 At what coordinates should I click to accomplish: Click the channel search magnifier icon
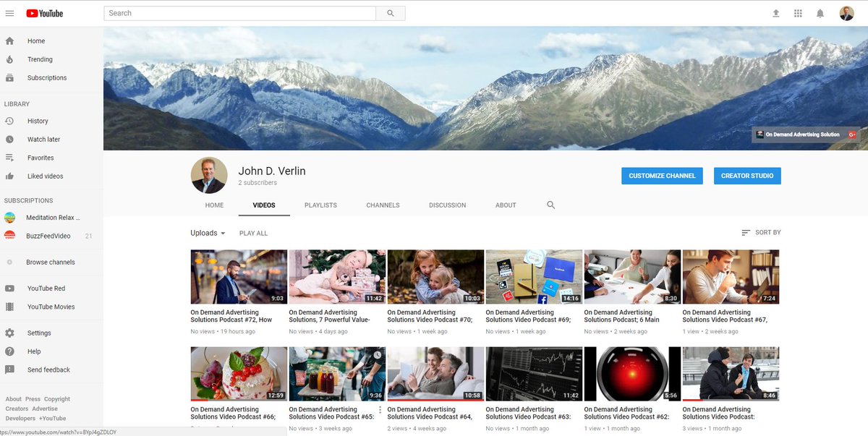(x=551, y=205)
